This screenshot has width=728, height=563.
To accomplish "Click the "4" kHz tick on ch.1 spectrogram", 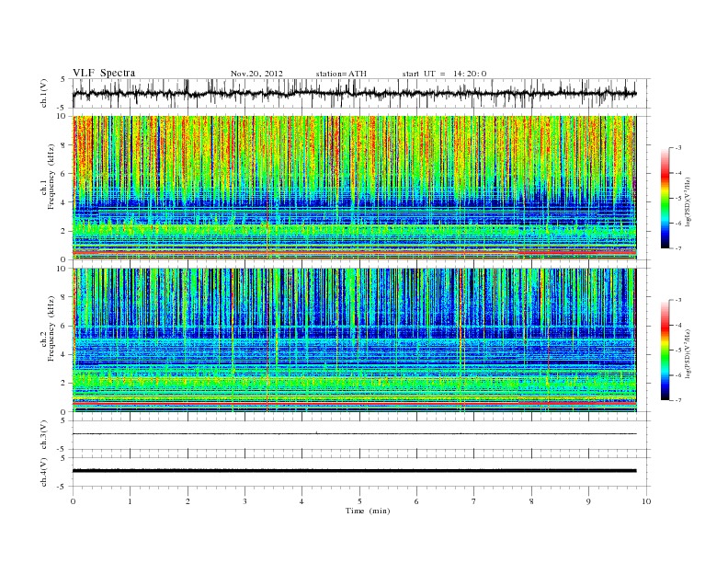I will 63,202.
